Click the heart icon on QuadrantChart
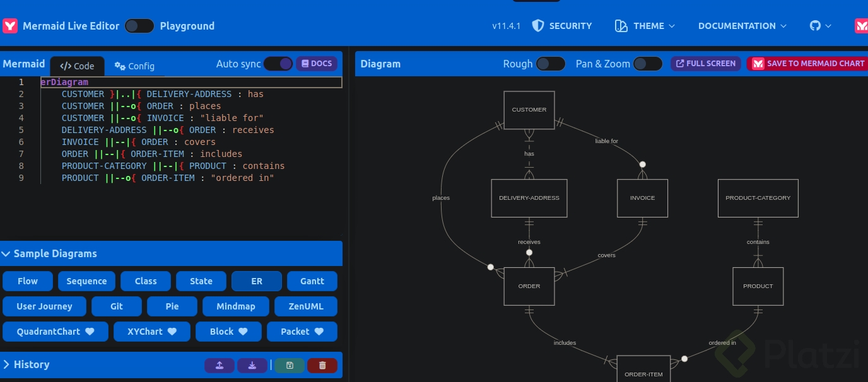The width and height of the screenshot is (868, 382). tap(90, 332)
